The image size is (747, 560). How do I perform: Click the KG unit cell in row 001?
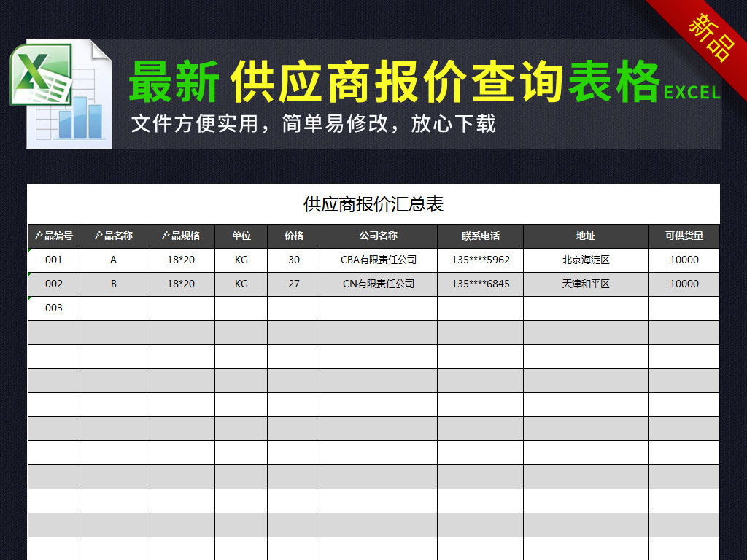click(x=241, y=260)
